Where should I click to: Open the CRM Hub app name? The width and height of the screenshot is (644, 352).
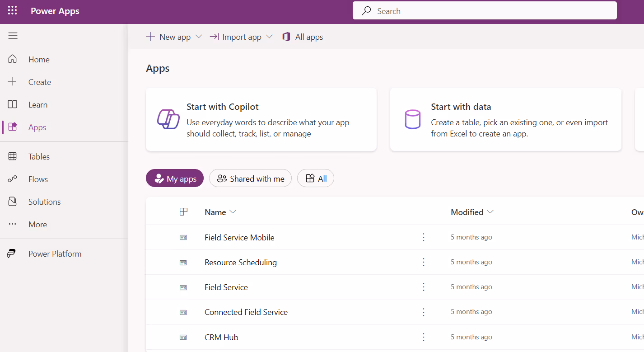tap(221, 337)
